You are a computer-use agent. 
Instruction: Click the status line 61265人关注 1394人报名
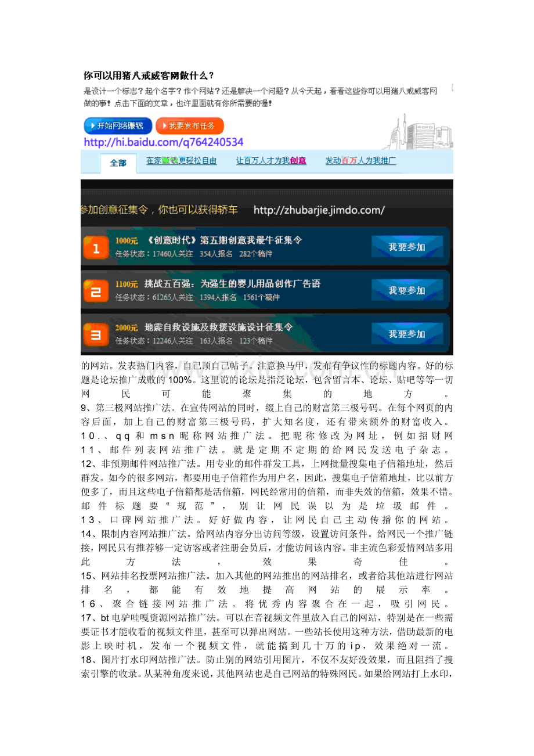(x=197, y=297)
